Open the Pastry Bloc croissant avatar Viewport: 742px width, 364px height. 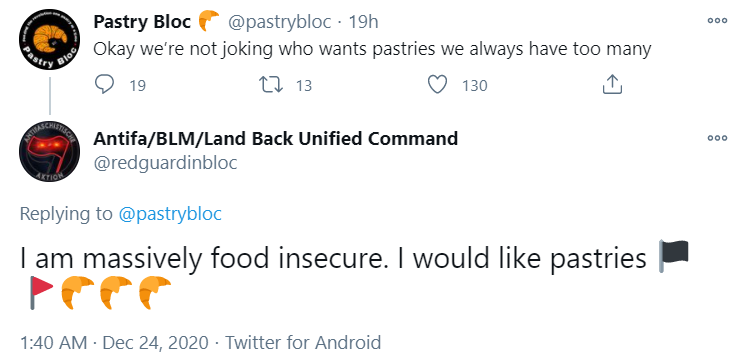50,41
